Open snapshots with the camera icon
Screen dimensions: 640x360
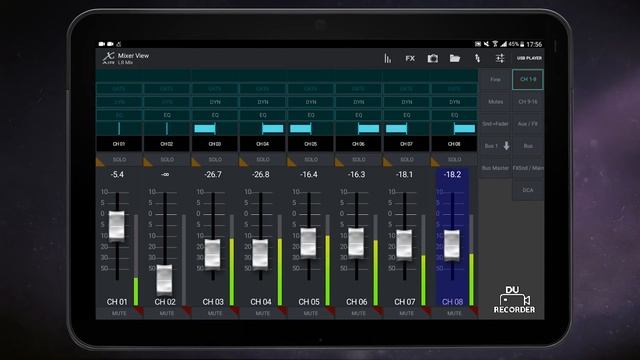[433, 58]
